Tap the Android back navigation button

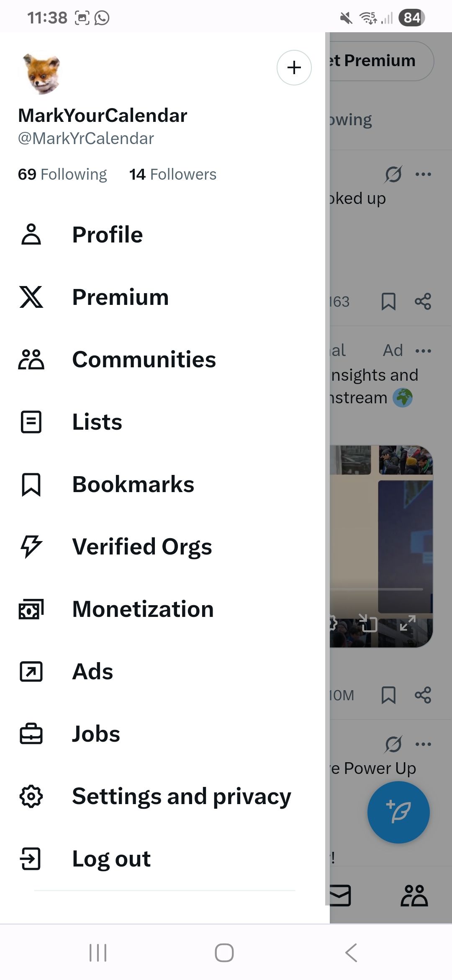tap(351, 953)
